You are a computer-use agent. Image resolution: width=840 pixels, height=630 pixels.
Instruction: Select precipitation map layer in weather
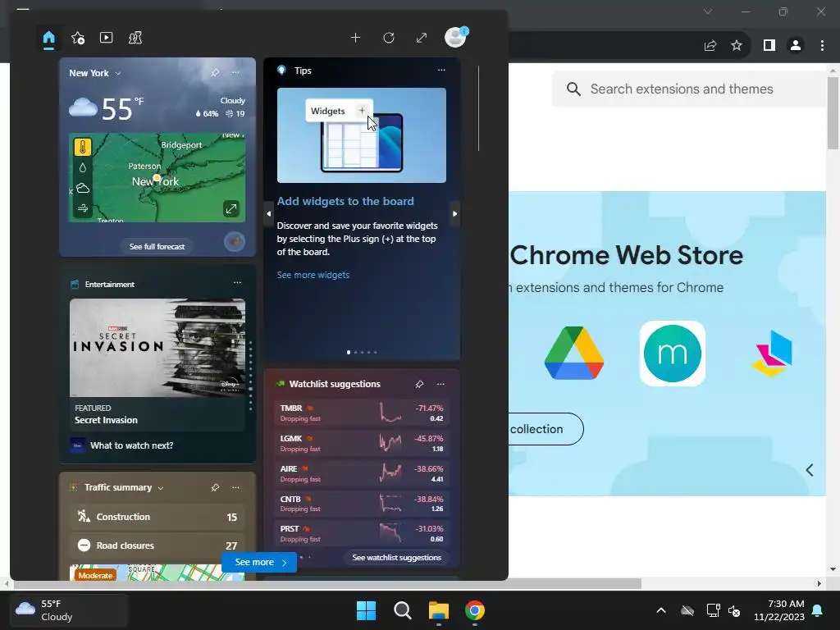pyautogui.click(x=83, y=167)
